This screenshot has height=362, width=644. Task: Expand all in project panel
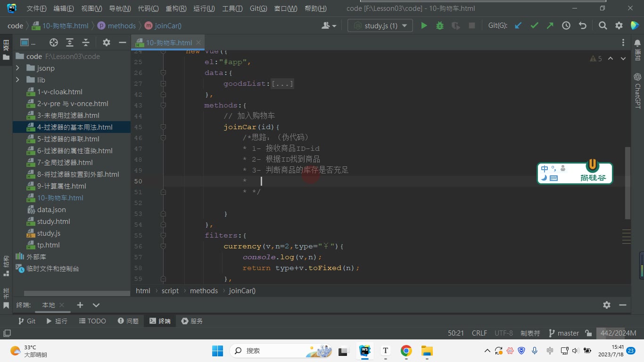point(70,42)
